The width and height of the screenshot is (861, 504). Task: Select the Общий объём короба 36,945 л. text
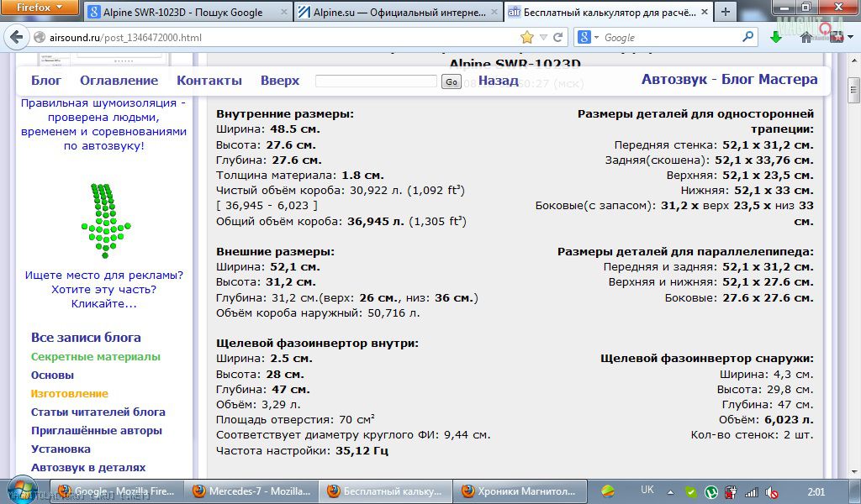click(x=341, y=222)
